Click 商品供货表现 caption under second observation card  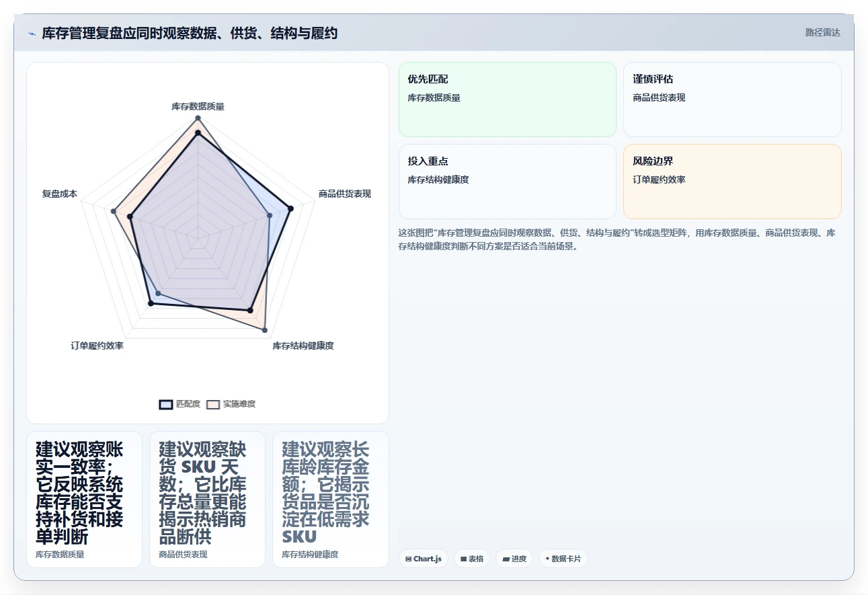183,555
